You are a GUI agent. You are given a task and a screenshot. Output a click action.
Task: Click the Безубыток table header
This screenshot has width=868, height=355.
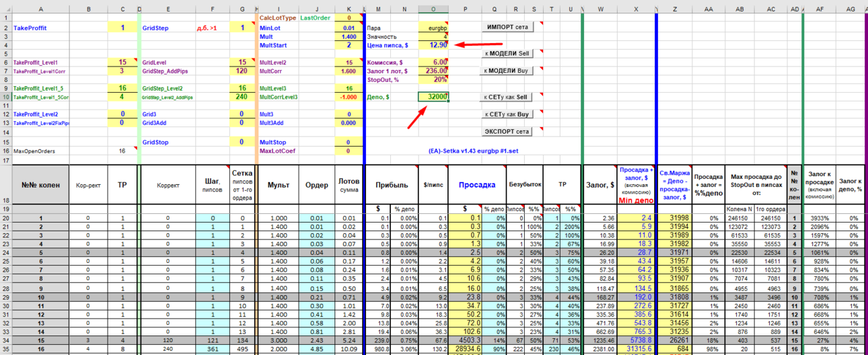pyautogui.click(x=525, y=184)
